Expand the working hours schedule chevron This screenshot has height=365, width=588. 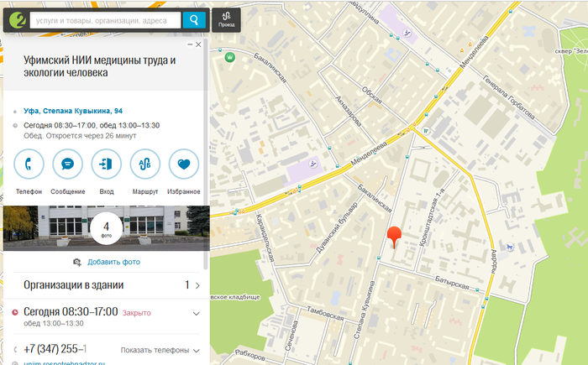pyautogui.click(x=197, y=314)
